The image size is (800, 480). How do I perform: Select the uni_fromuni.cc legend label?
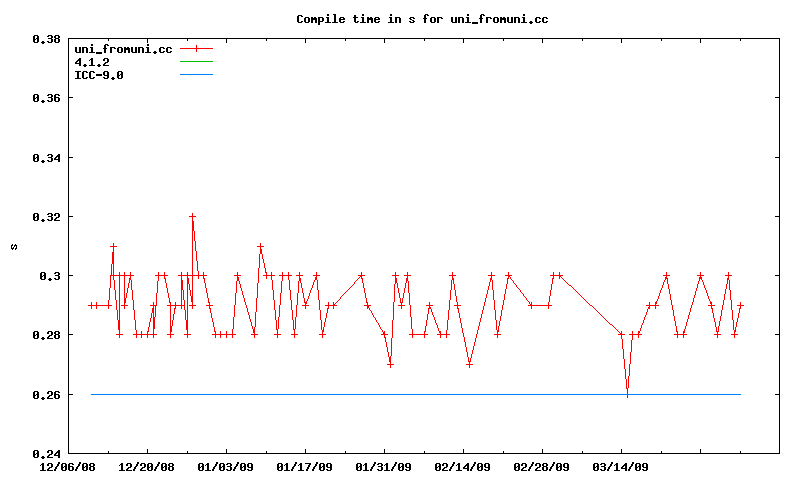tap(125, 49)
